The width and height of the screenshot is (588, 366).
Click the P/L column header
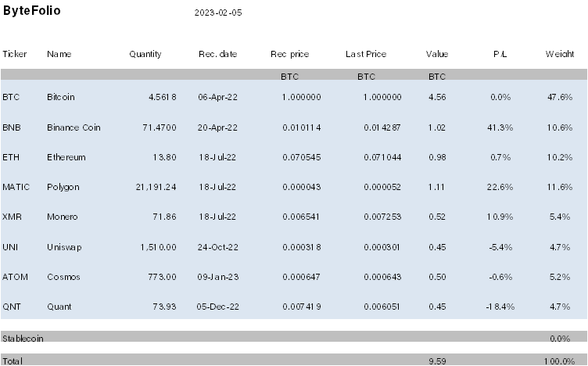coord(500,54)
